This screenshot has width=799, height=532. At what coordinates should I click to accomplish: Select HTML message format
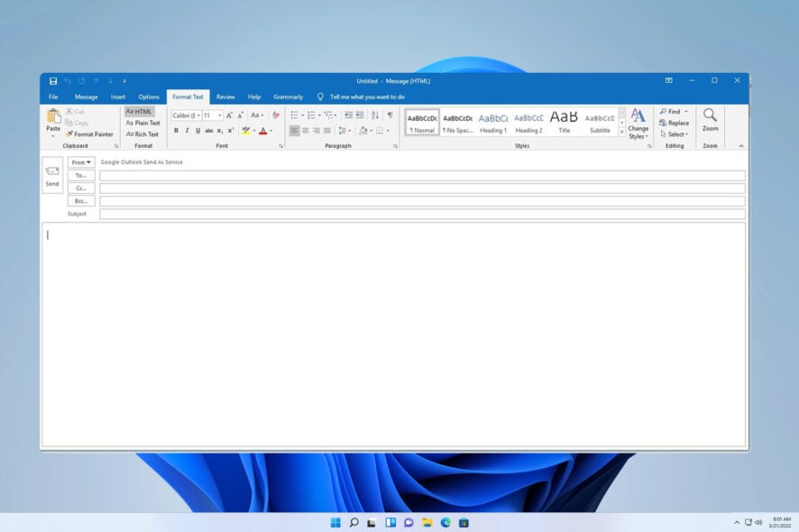[x=140, y=111]
